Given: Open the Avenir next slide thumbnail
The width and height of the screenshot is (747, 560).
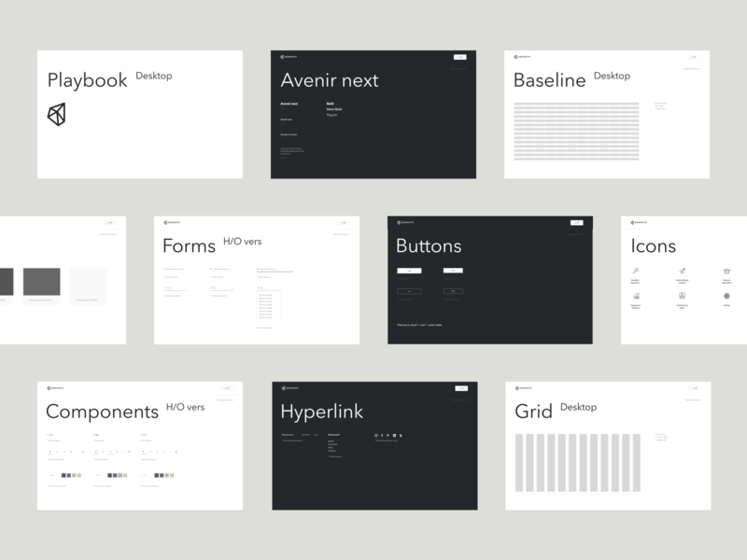Looking at the screenshot, I should [373, 115].
